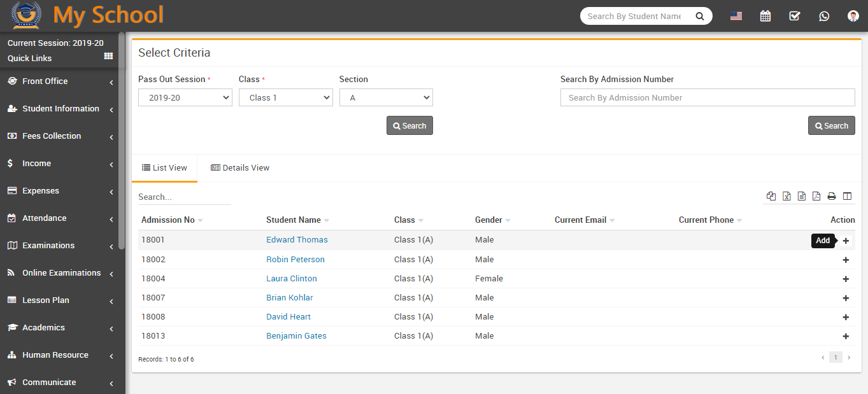Click the previous page arrow
Viewport: 868px width, 394px height.
(x=822, y=358)
